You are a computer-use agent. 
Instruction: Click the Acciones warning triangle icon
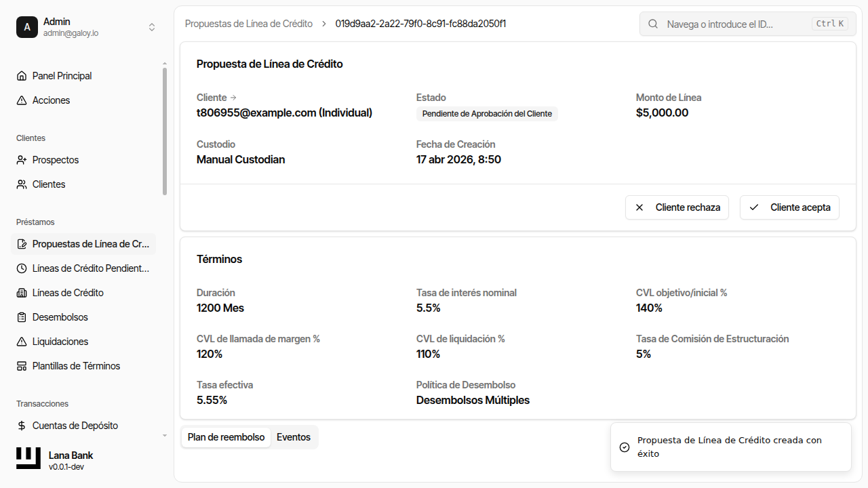[x=22, y=100]
